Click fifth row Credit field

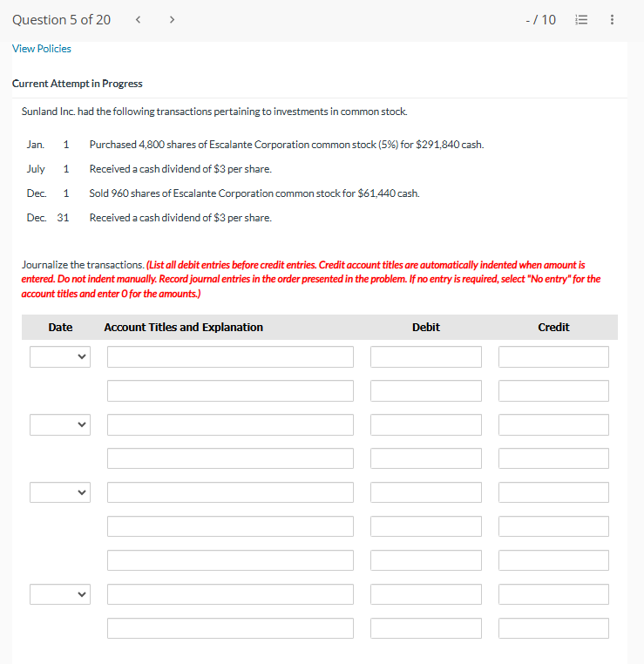(x=554, y=492)
